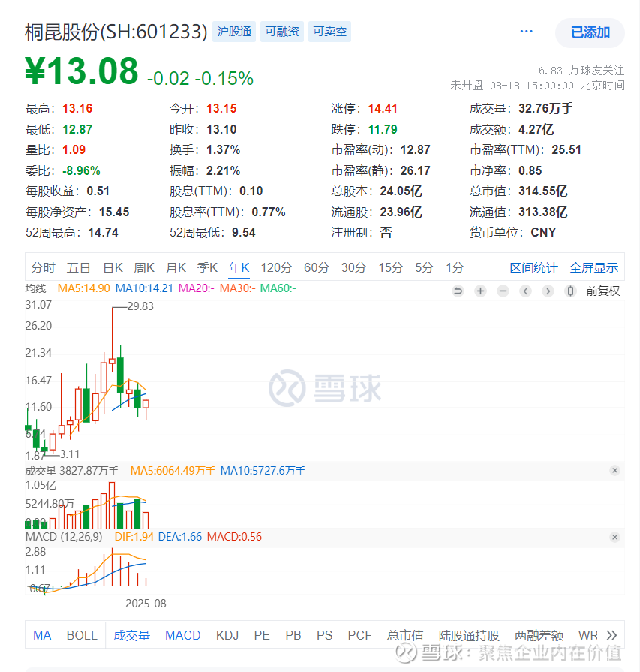
Task: Switch to the 30分 chart tab
Action: tap(354, 268)
